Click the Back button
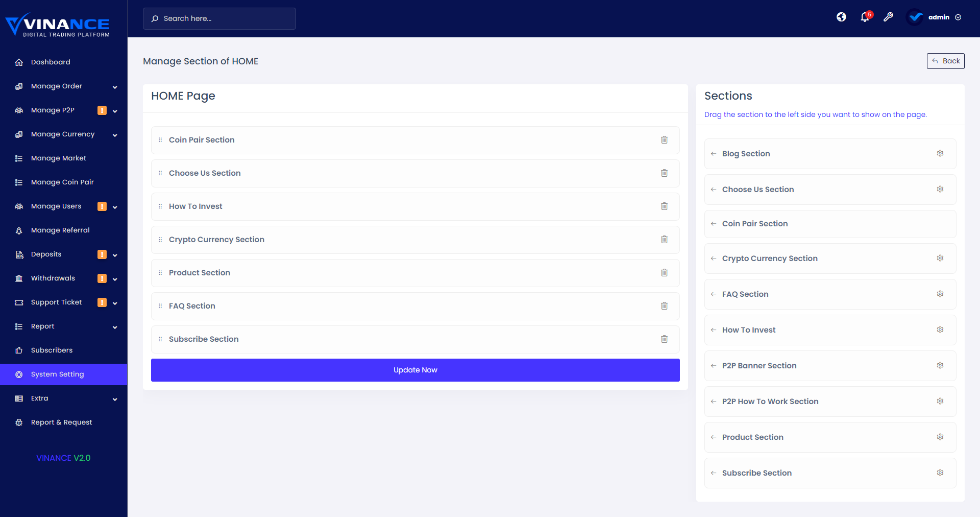The image size is (980, 517). pos(945,61)
